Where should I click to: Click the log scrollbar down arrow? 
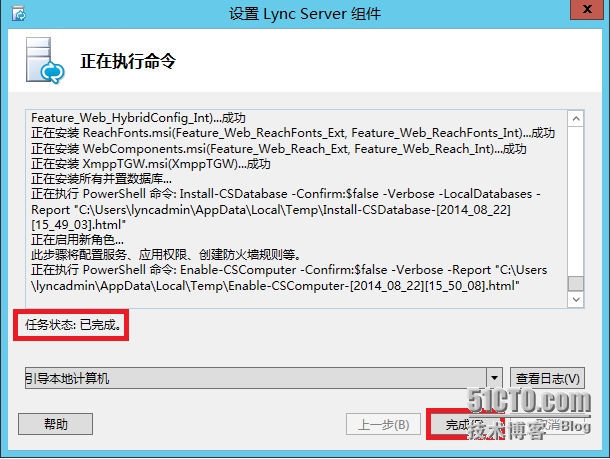[x=576, y=300]
